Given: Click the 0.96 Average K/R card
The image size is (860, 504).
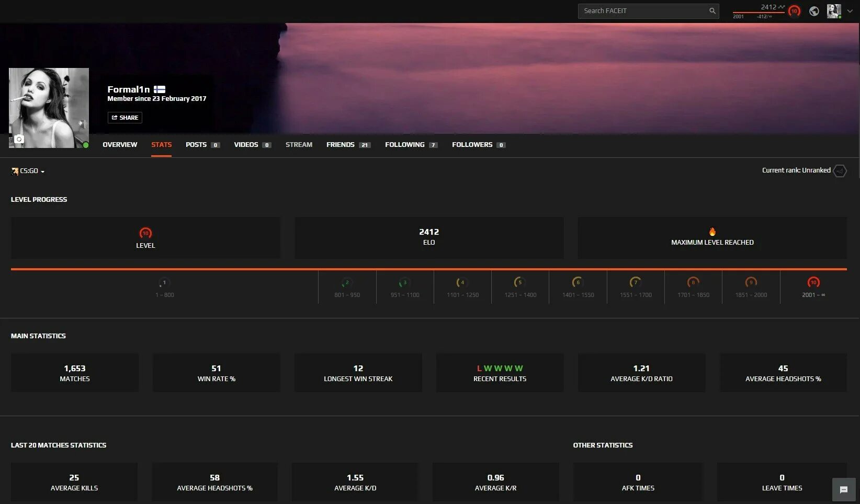Looking at the screenshot, I should [x=496, y=482].
